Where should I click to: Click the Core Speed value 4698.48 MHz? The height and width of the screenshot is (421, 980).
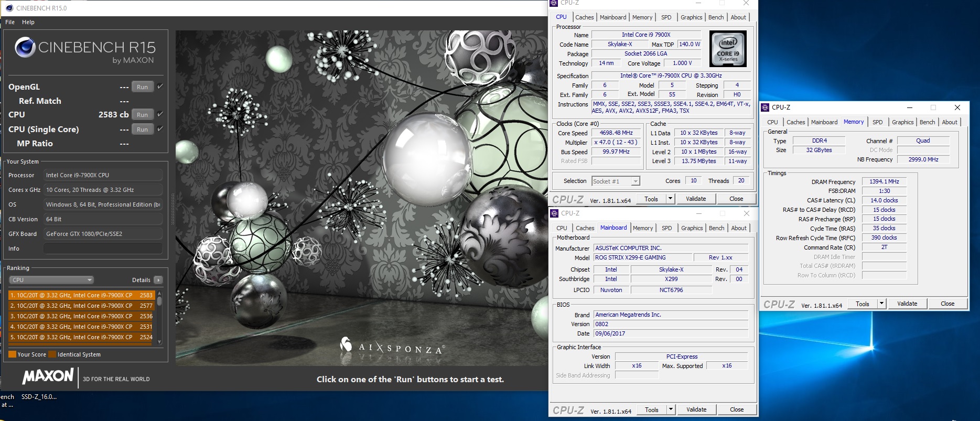[616, 133]
